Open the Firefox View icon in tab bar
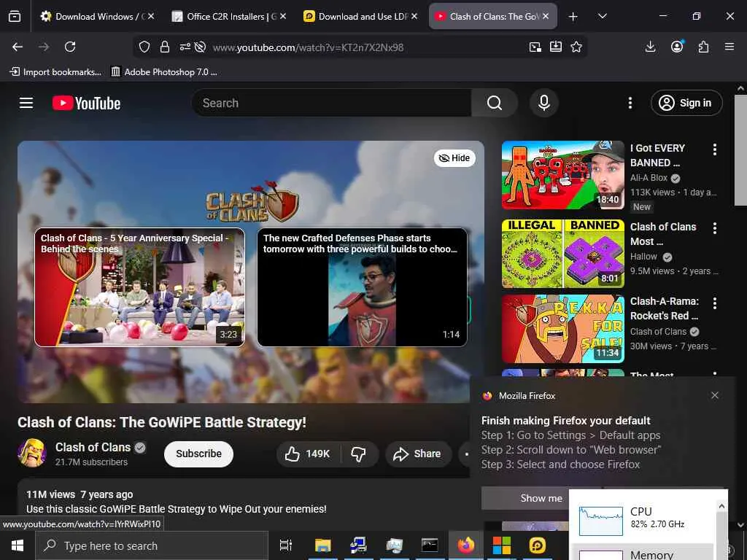 click(15, 16)
